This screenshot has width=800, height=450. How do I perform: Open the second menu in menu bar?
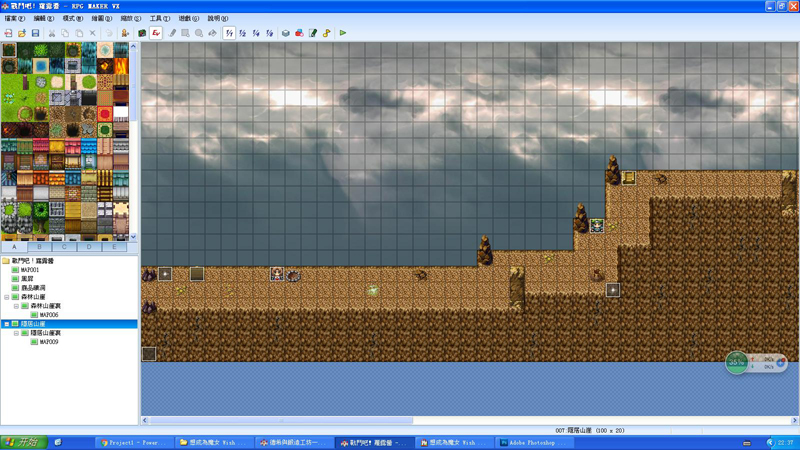coord(43,18)
